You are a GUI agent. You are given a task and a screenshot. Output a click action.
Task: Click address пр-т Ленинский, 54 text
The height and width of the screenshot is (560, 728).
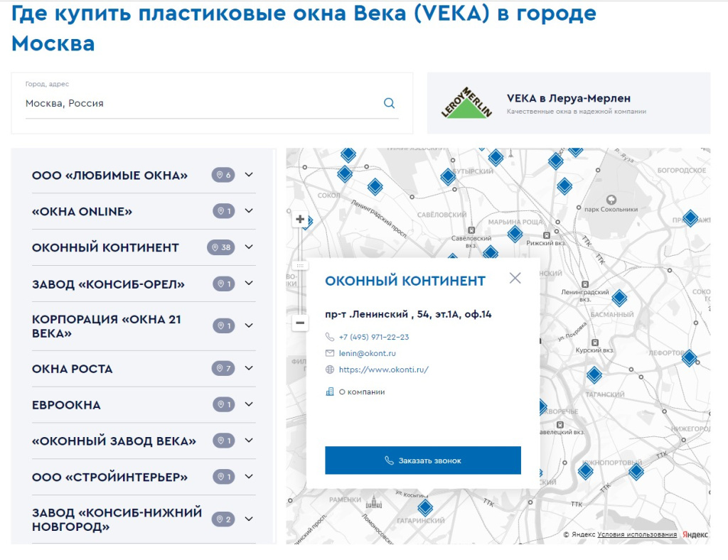click(x=408, y=315)
